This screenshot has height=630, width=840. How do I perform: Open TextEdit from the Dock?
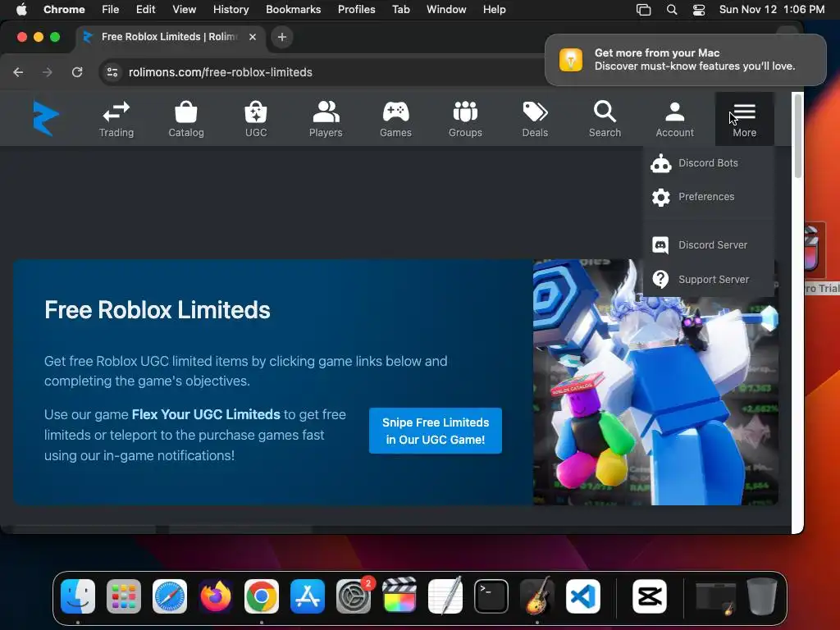(x=445, y=596)
